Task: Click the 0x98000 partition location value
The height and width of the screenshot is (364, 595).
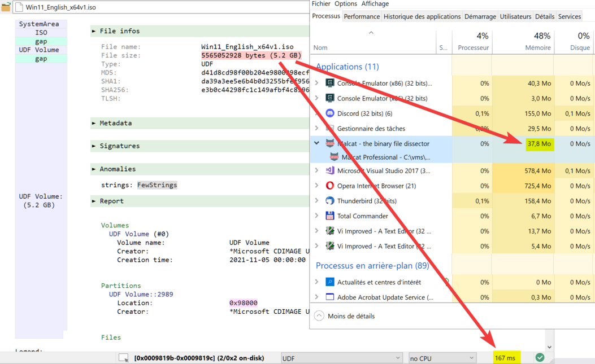Action: 243,303
